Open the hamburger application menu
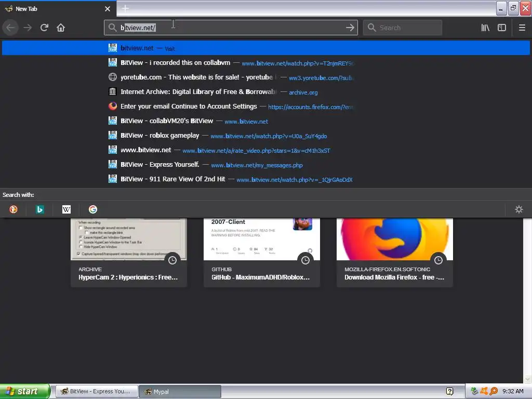The image size is (532, 399). 522,28
